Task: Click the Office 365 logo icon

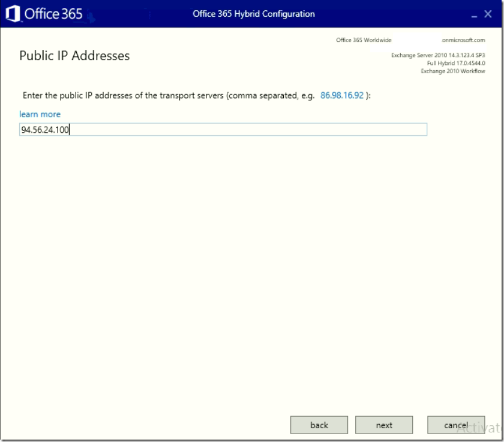Action: coord(13,14)
